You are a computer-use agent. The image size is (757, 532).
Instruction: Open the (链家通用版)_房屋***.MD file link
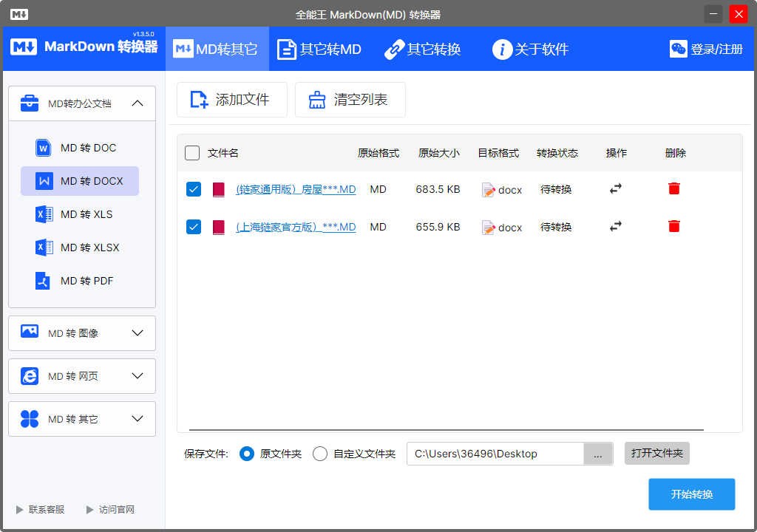pos(296,189)
